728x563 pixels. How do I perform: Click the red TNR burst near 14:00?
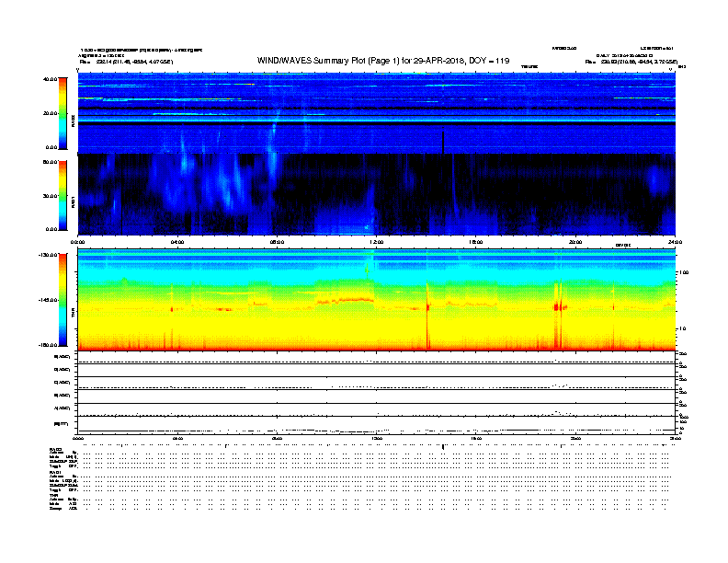427,314
